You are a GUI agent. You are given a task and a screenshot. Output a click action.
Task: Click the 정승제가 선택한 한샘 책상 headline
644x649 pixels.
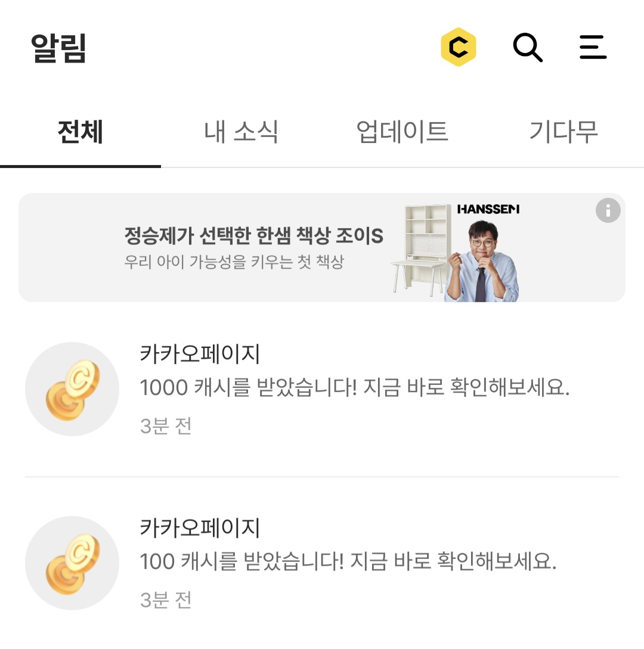253,236
